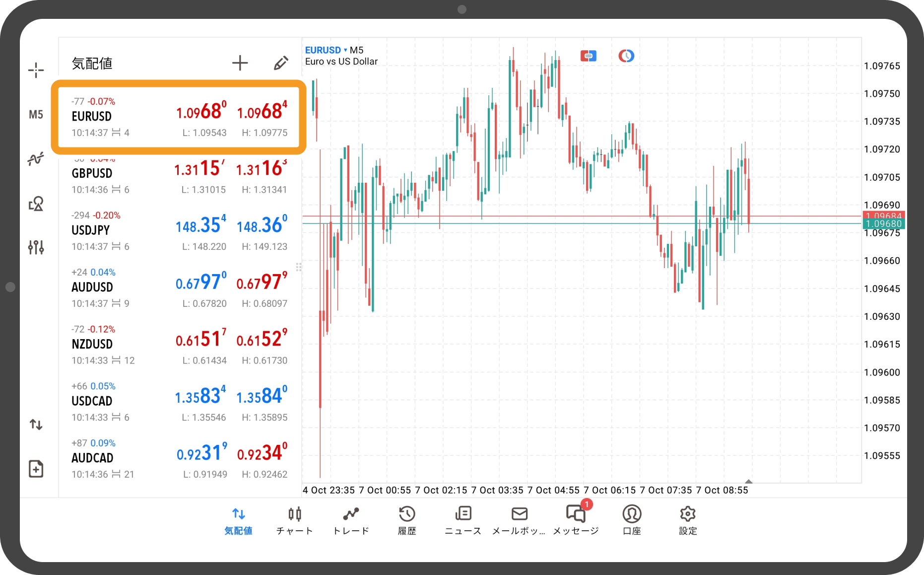924x575 pixels.
Task: Add a symbol with the plus icon
Action: click(x=240, y=63)
